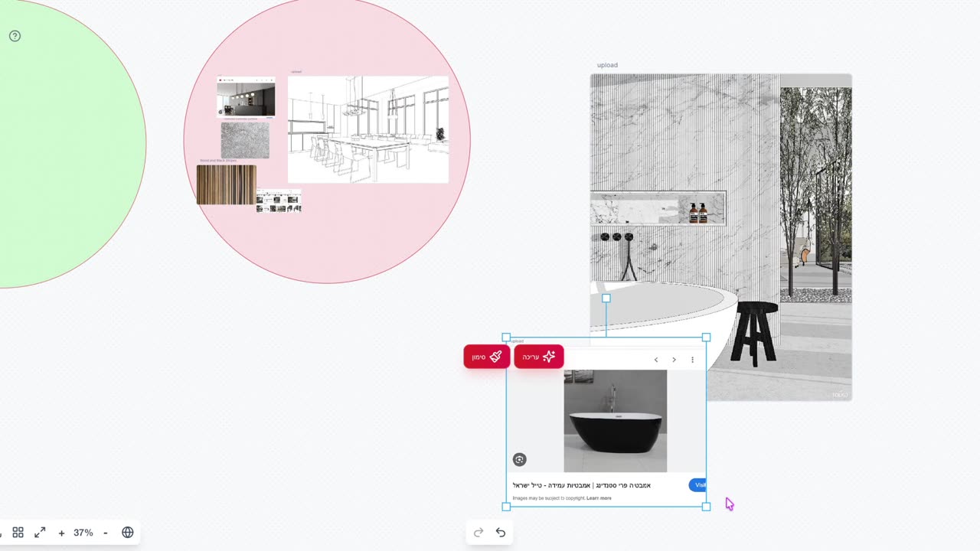This screenshot has height=551, width=980.
Task: Open the grid view icon in zoom toolbar
Action: [18, 533]
